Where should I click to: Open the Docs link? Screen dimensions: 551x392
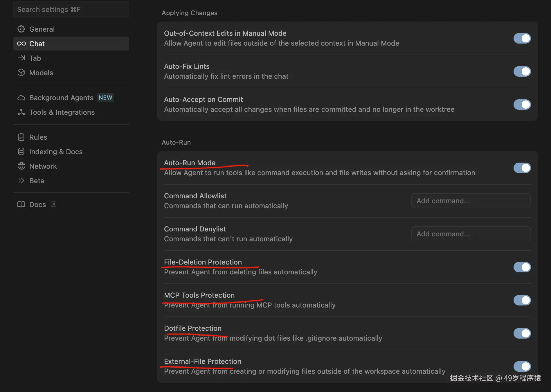37,204
